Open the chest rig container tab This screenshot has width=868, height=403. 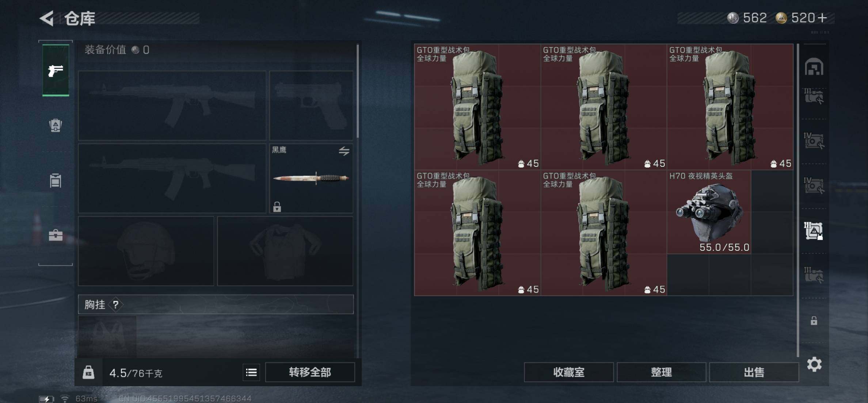coord(56,180)
